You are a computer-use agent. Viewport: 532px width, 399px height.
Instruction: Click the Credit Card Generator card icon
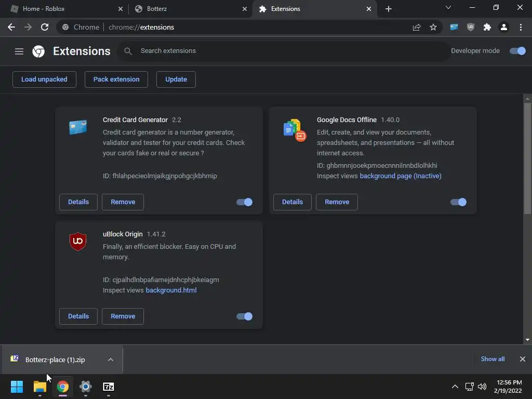pyautogui.click(x=78, y=127)
